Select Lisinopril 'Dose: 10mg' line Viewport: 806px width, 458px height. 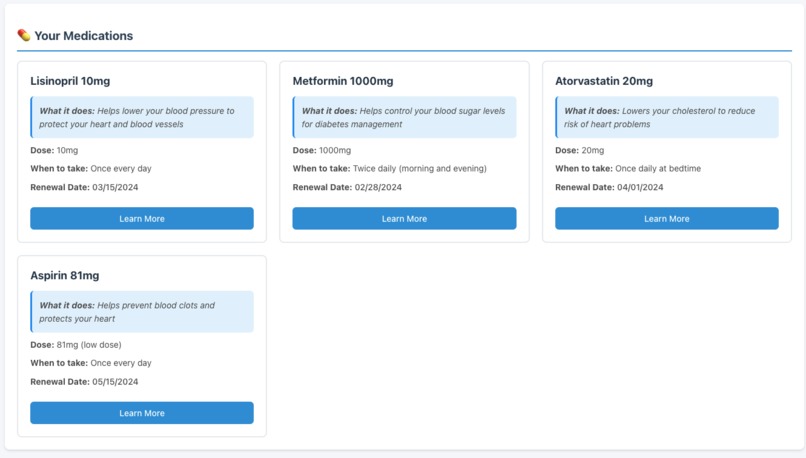click(54, 150)
